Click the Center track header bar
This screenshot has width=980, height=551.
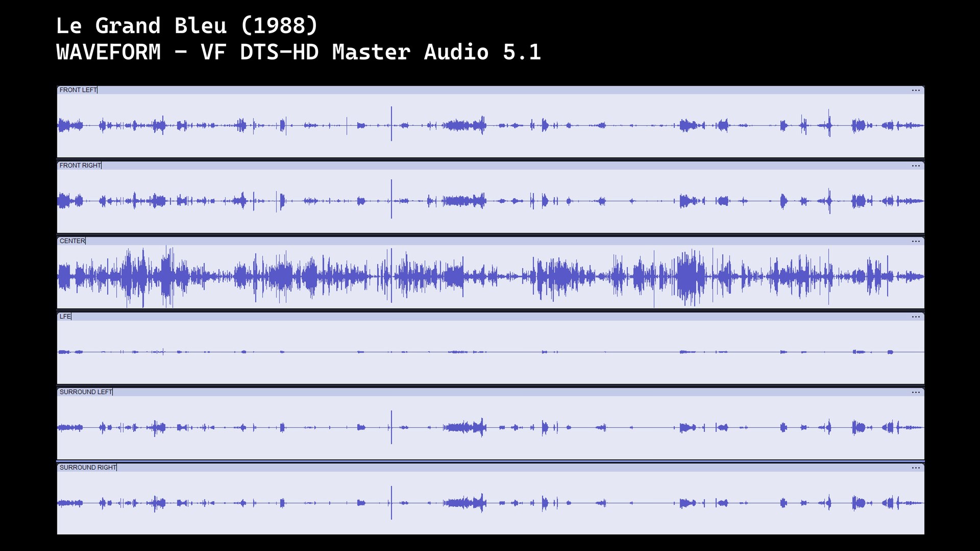[490, 241]
